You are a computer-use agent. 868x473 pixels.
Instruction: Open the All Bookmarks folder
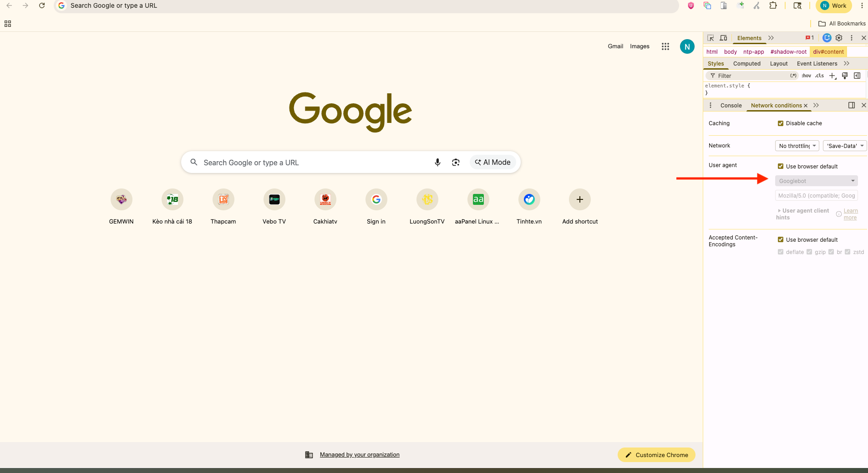coord(842,24)
